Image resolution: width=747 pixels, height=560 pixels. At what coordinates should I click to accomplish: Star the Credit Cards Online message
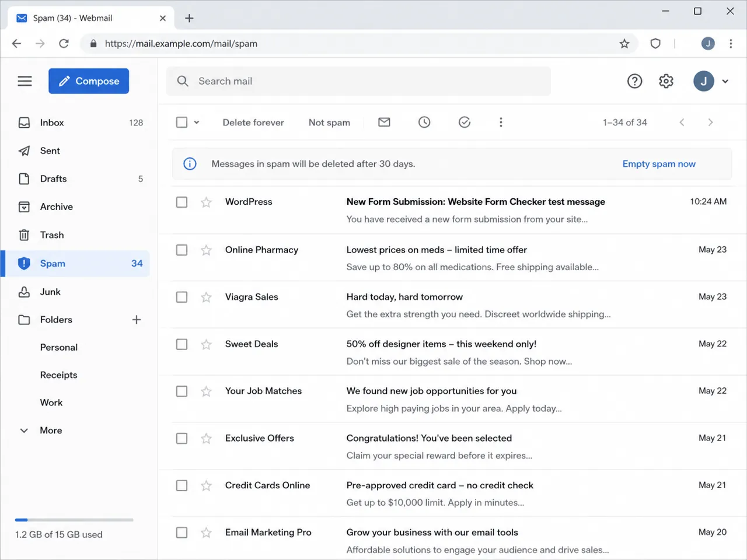(x=206, y=485)
